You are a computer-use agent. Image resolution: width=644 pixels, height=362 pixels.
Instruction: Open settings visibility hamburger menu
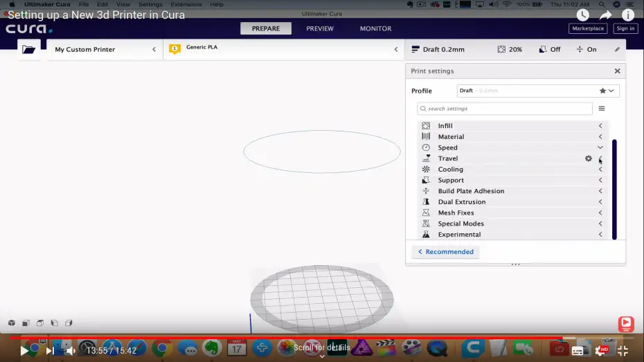pos(602,109)
